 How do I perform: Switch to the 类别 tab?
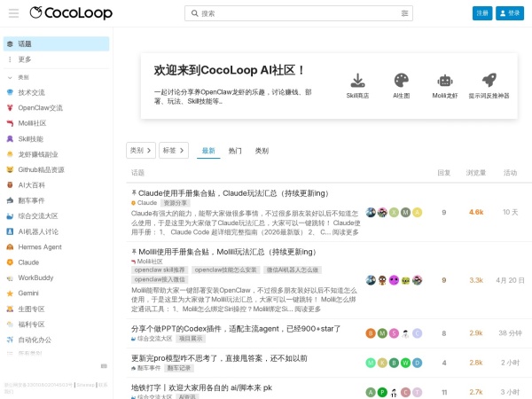pos(262,151)
